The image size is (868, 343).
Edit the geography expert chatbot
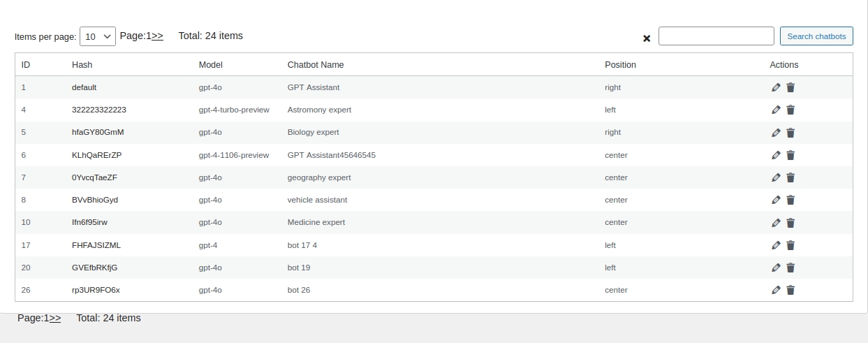pos(776,177)
